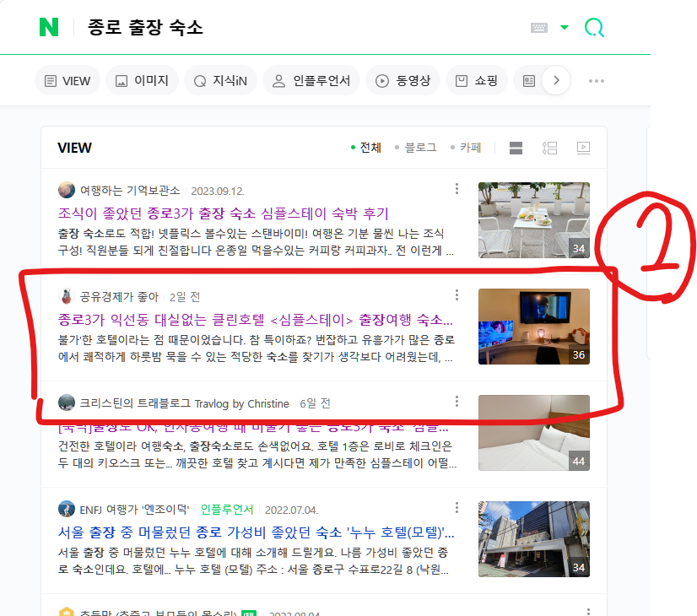The width and height of the screenshot is (697, 616).
Task: Open the outdoor breakfast table thumbnail numbered 34
Action: (534, 220)
